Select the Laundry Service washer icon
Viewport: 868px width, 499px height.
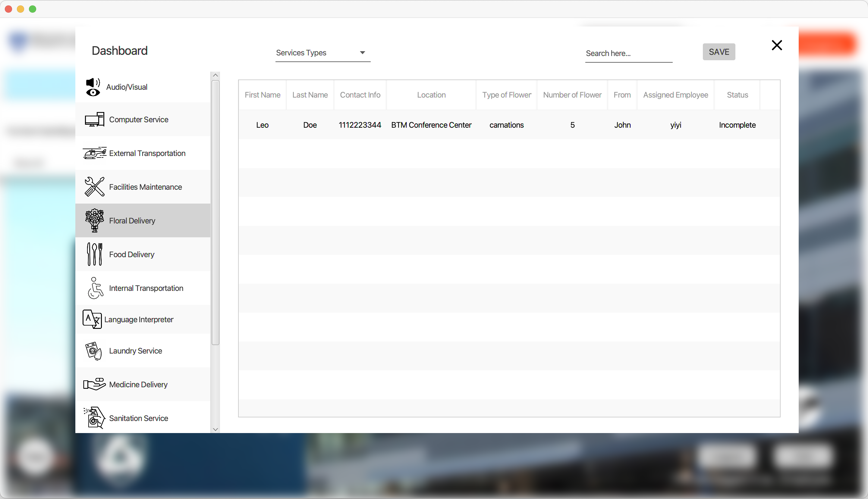(x=94, y=351)
